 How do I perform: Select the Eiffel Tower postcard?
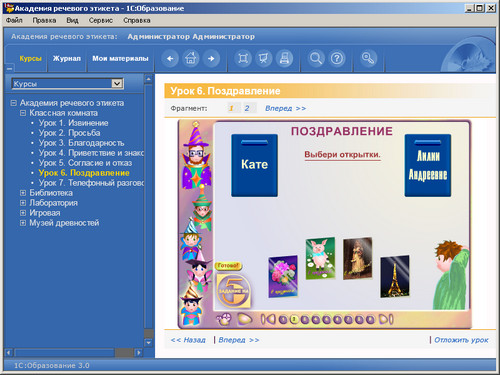pyautogui.click(x=395, y=276)
